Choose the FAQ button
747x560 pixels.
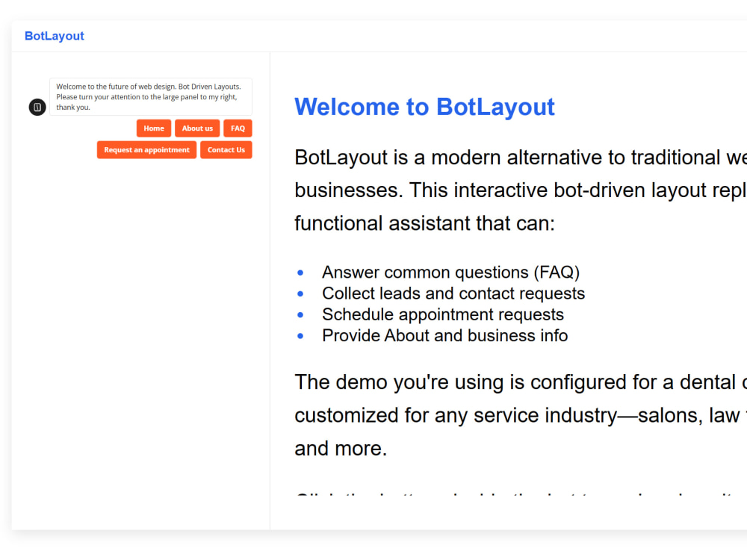pyautogui.click(x=238, y=128)
